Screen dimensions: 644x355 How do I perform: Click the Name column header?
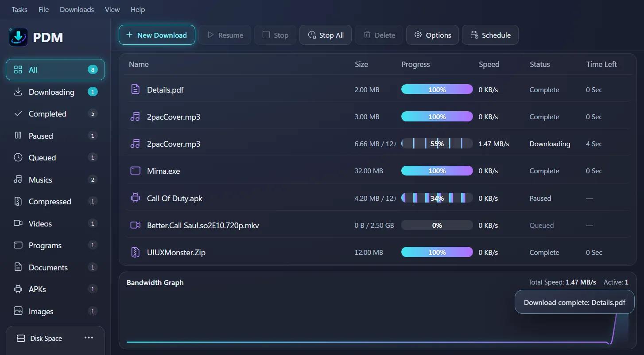click(139, 64)
